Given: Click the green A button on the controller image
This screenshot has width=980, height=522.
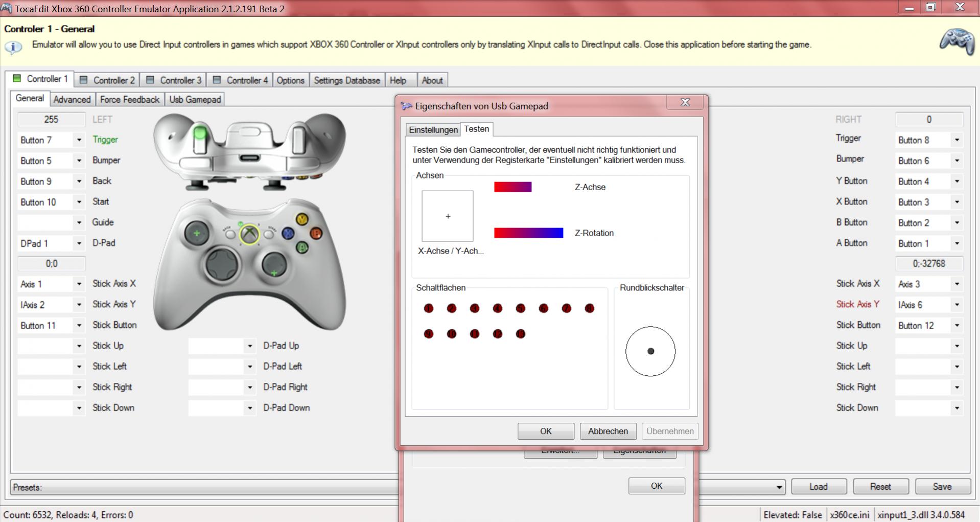Looking at the screenshot, I should coord(302,248).
